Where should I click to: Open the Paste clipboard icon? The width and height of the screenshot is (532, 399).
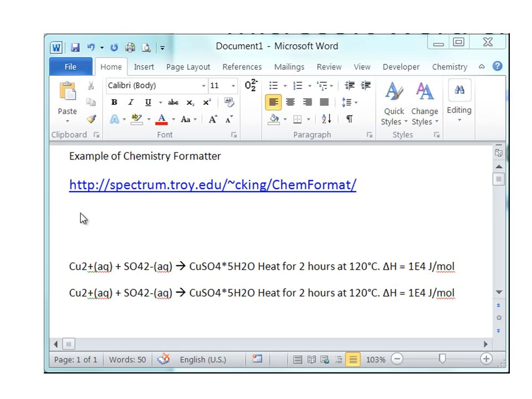[x=68, y=91]
